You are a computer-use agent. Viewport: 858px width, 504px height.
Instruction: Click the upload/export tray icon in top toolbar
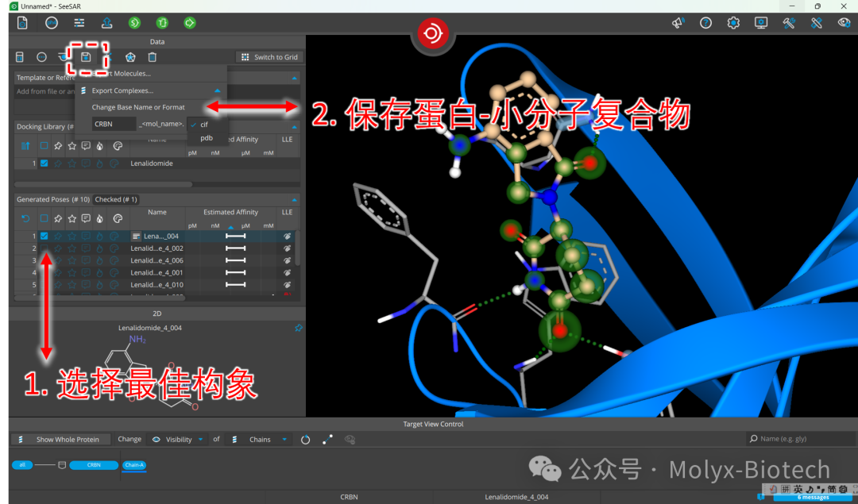click(106, 23)
